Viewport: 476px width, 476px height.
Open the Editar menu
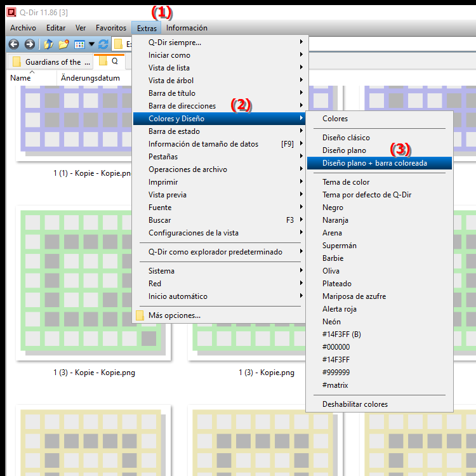pos(56,28)
